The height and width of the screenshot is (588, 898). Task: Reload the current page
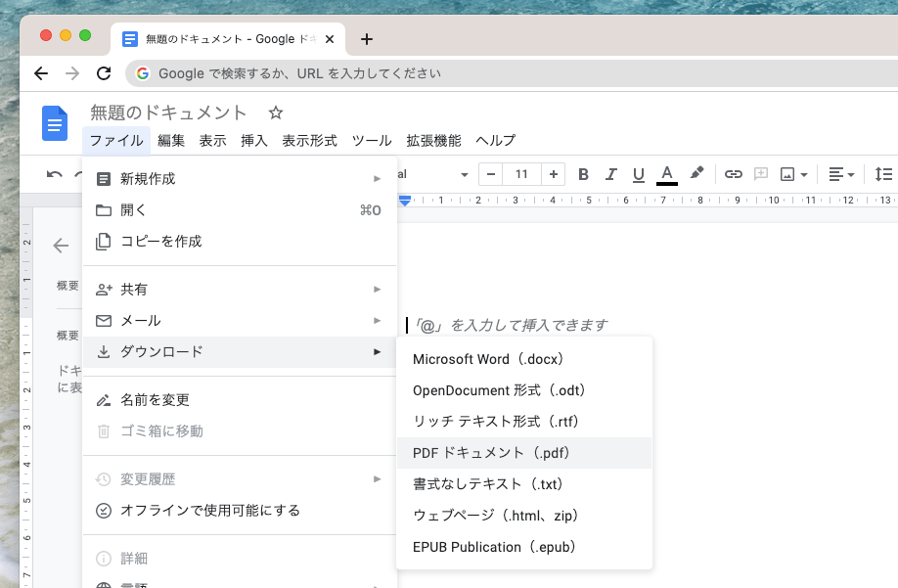point(104,73)
